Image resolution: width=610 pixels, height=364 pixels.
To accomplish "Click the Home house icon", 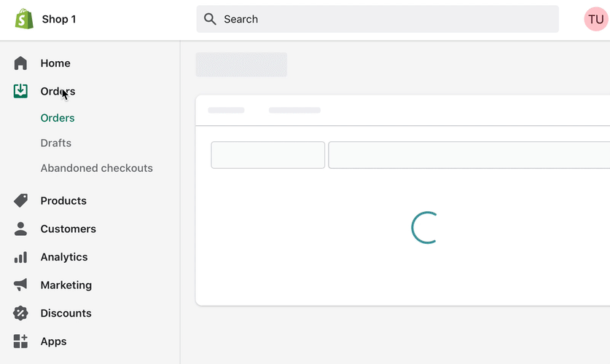I will 20,63.
